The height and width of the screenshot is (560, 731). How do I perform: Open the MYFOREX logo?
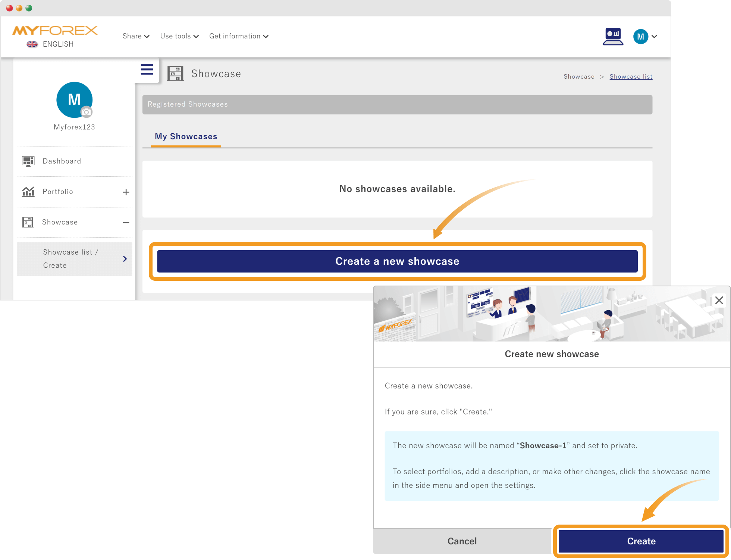(x=55, y=31)
